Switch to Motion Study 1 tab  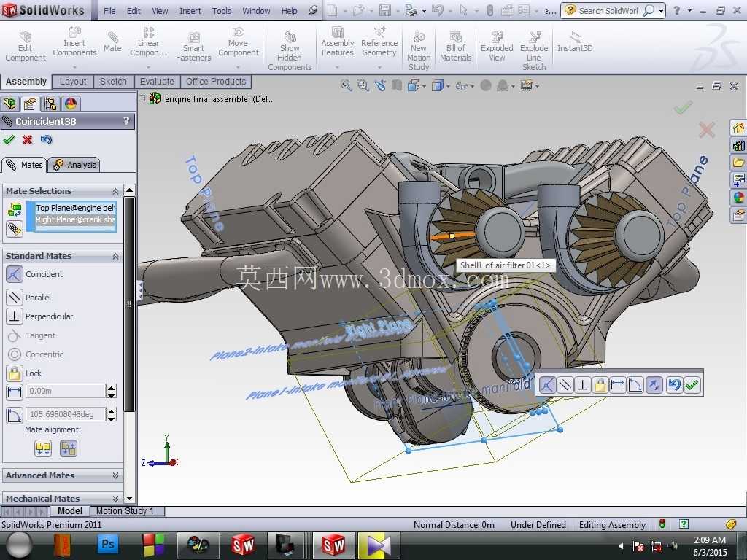point(125,511)
